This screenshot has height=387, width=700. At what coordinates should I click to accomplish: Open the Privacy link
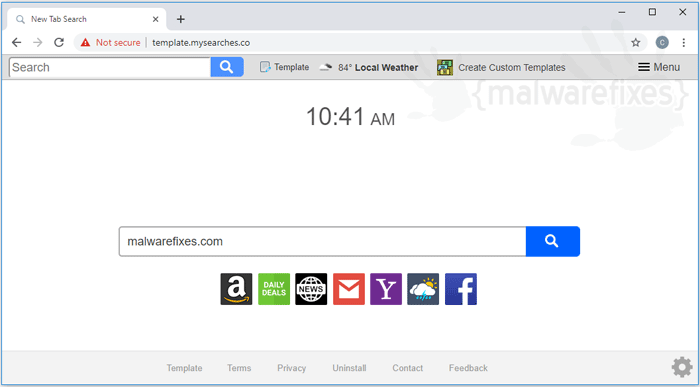292,368
